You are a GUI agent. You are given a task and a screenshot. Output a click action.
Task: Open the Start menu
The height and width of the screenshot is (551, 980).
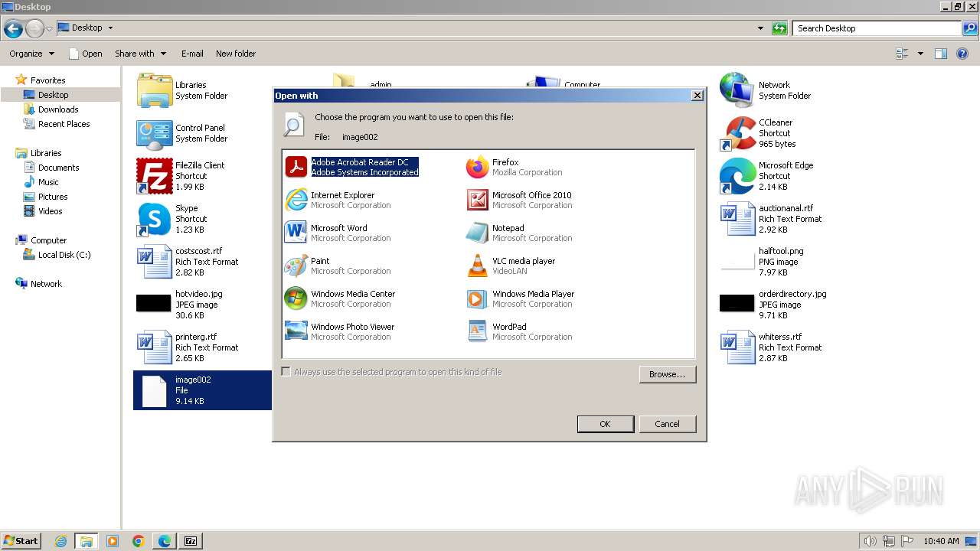click(21, 541)
